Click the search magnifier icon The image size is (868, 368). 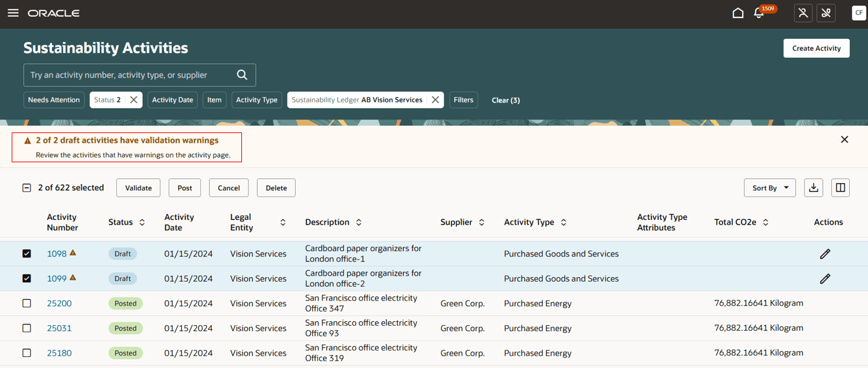click(x=242, y=75)
